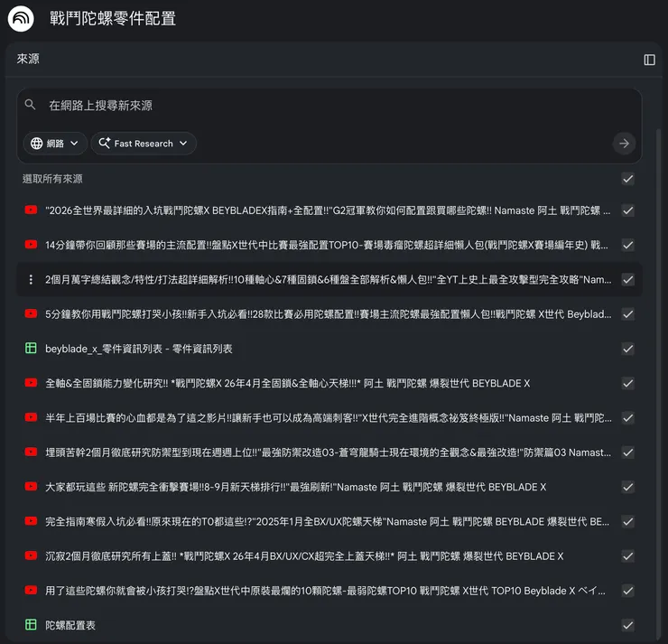Uncheck the 14分鐘帶你回顧 source checkbox

pyautogui.click(x=627, y=245)
